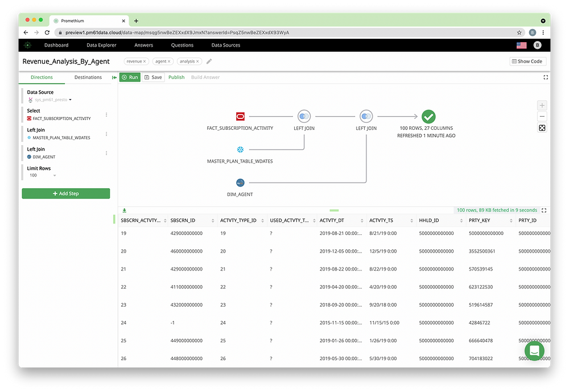Zoom into the data map with the plus icon
Image resolution: width=569 pixels, height=392 pixels.
click(x=542, y=105)
